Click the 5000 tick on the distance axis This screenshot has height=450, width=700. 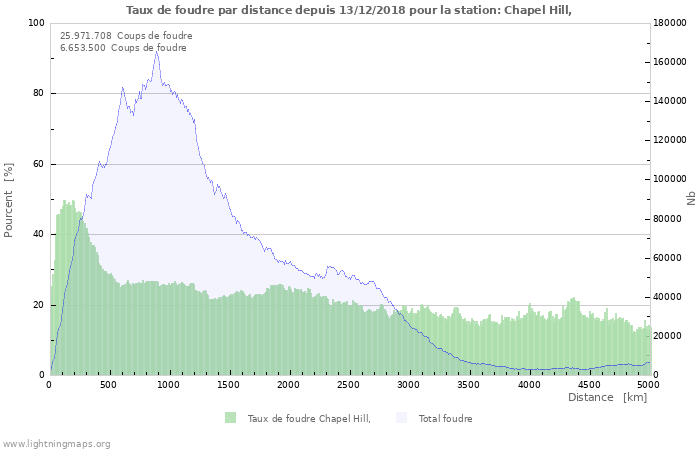tap(648, 384)
